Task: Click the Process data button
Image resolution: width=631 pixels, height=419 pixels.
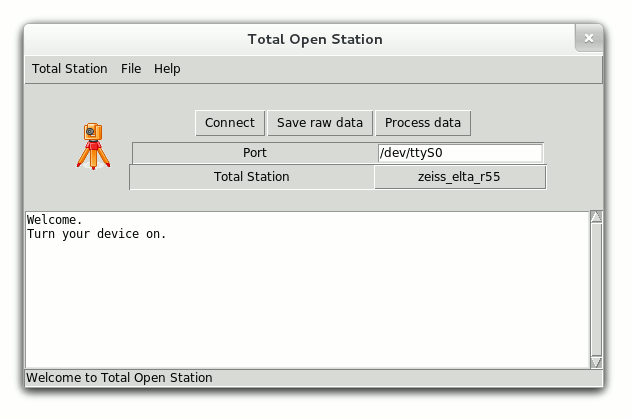Action: (x=423, y=123)
